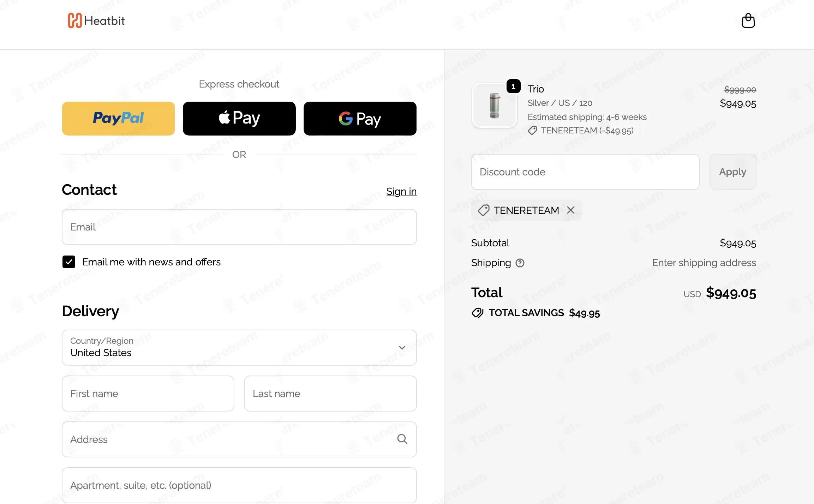Apply the discount code
The width and height of the screenshot is (814, 504).
click(x=733, y=172)
